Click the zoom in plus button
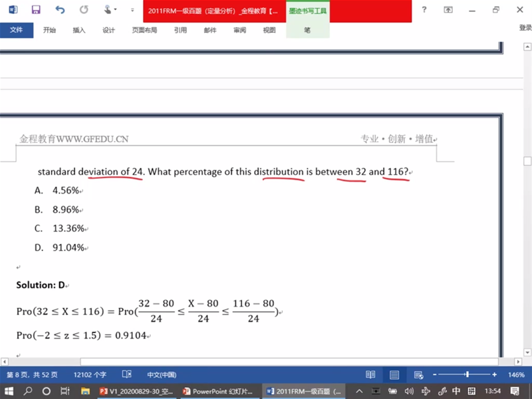The height and width of the screenshot is (399, 532). tap(494, 374)
